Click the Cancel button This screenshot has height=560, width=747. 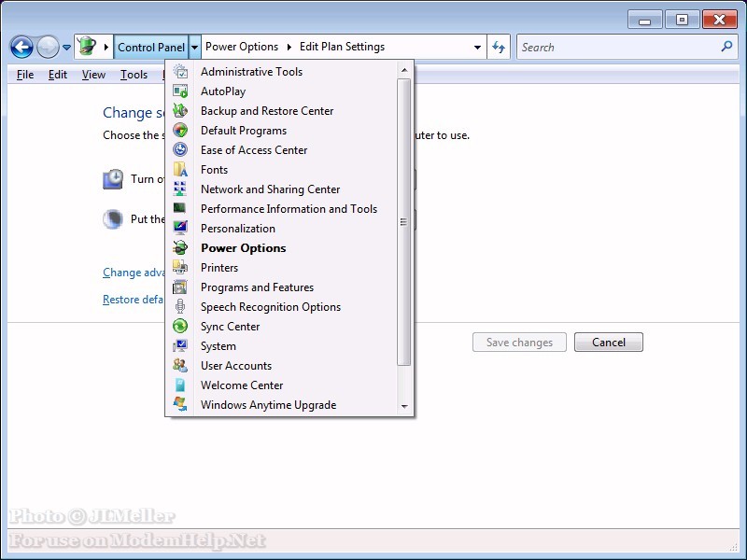pyautogui.click(x=608, y=343)
